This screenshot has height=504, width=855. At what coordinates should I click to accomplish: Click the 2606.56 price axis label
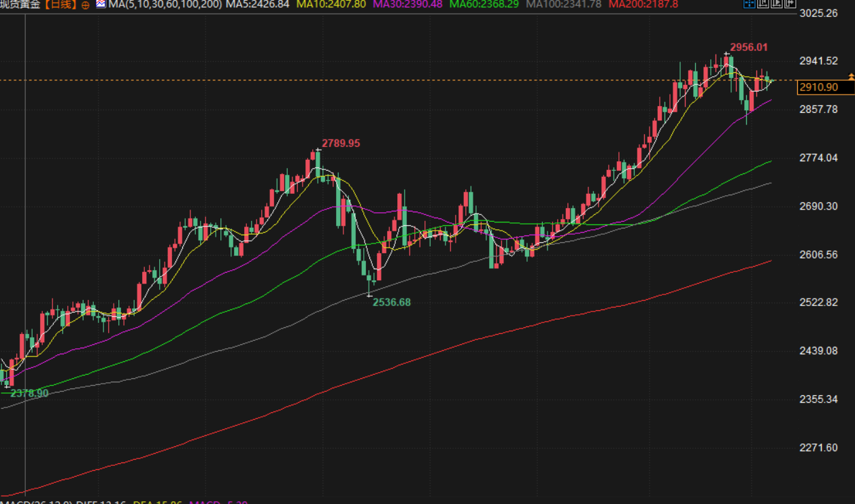[818, 254]
